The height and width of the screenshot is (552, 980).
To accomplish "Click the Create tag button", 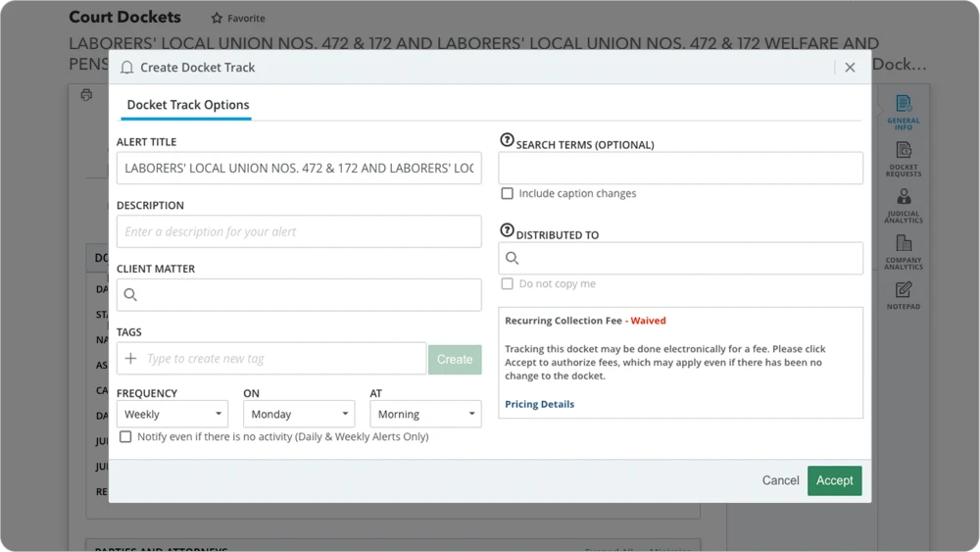I will [455, 360].
